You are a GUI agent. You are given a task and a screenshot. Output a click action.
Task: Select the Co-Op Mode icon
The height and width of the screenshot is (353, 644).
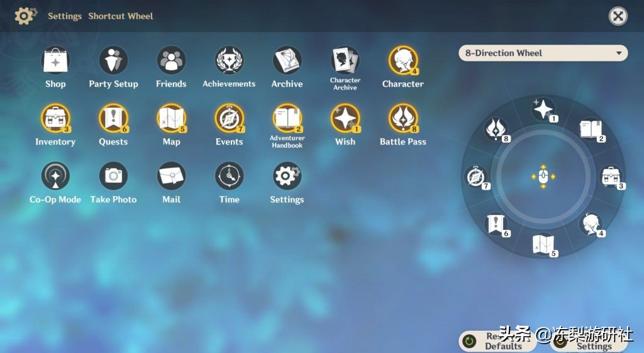[55, 176]
